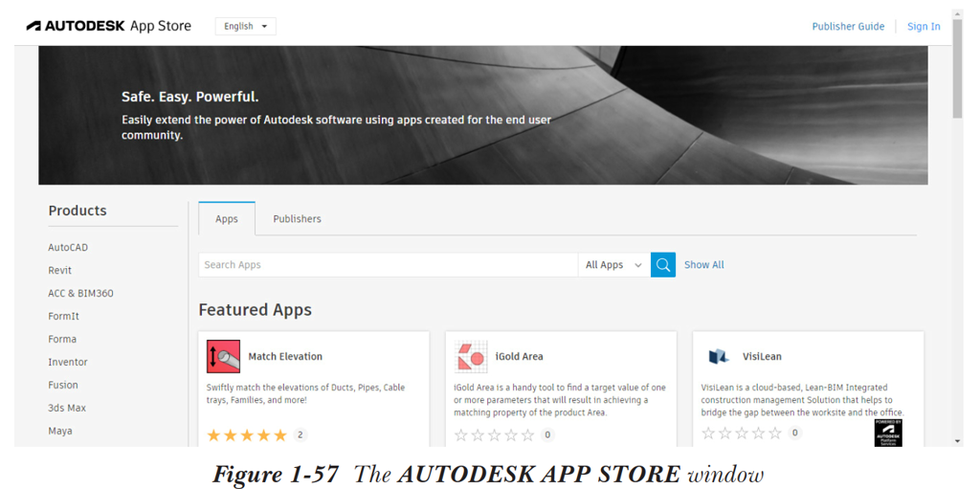Expand the All Apps filter dropdown
Screen dimensions: 980x489
tap(613, 264)
